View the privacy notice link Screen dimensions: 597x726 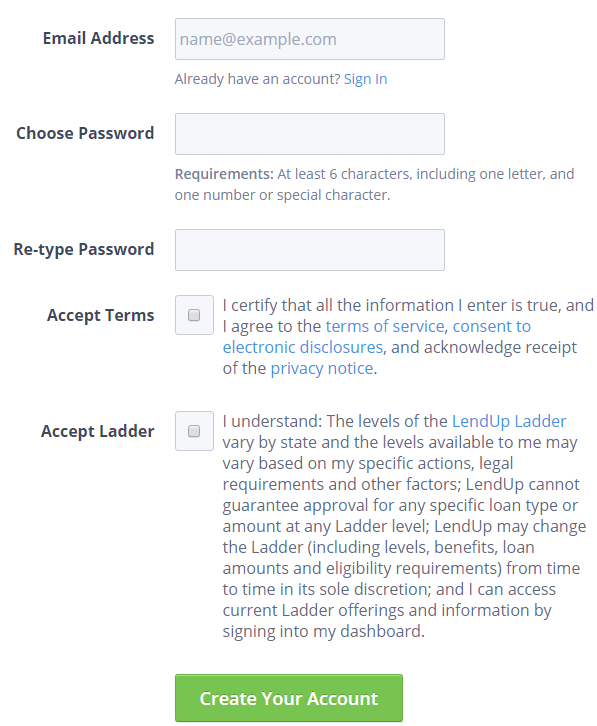tap(322, 369)
